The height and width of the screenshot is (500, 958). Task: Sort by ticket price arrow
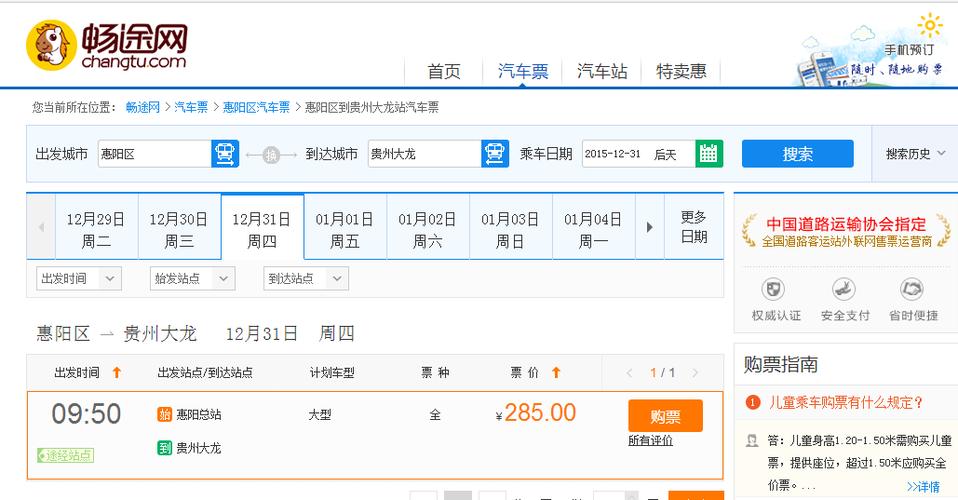click(556, 372)
